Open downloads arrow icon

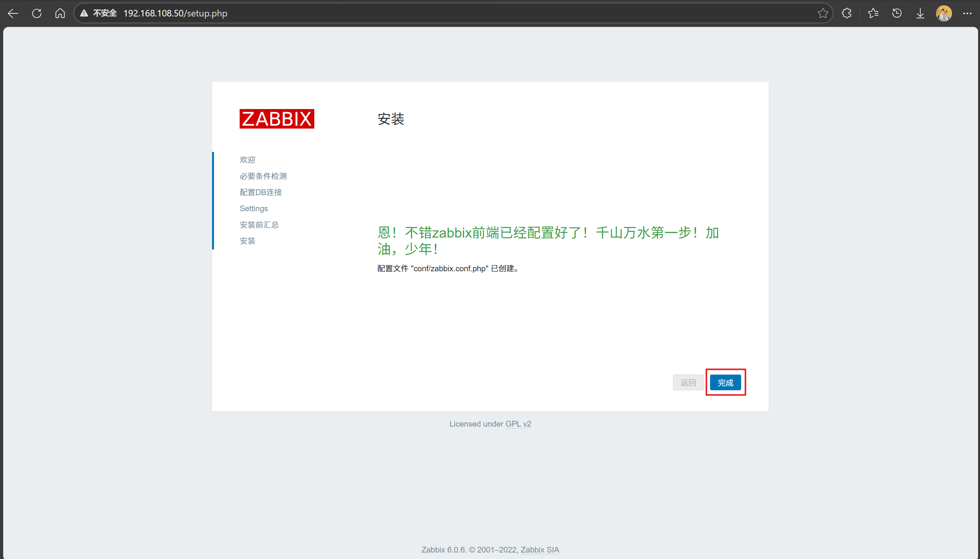point(920,13)
